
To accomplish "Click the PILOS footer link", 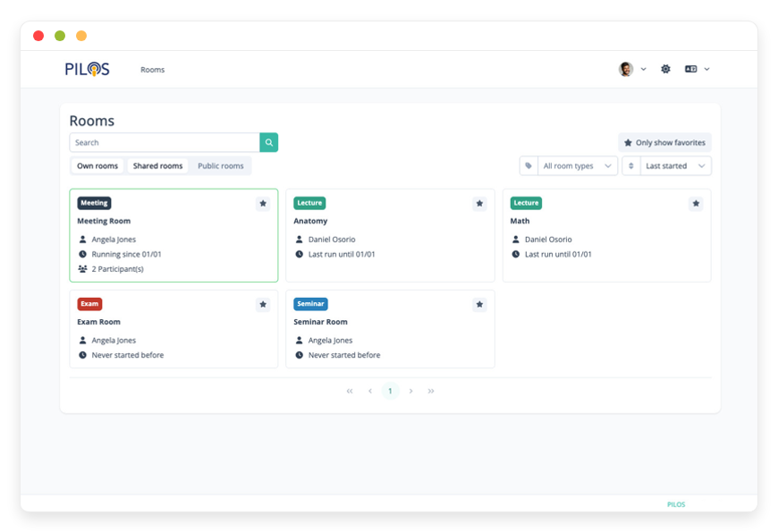I will [676, 504].
